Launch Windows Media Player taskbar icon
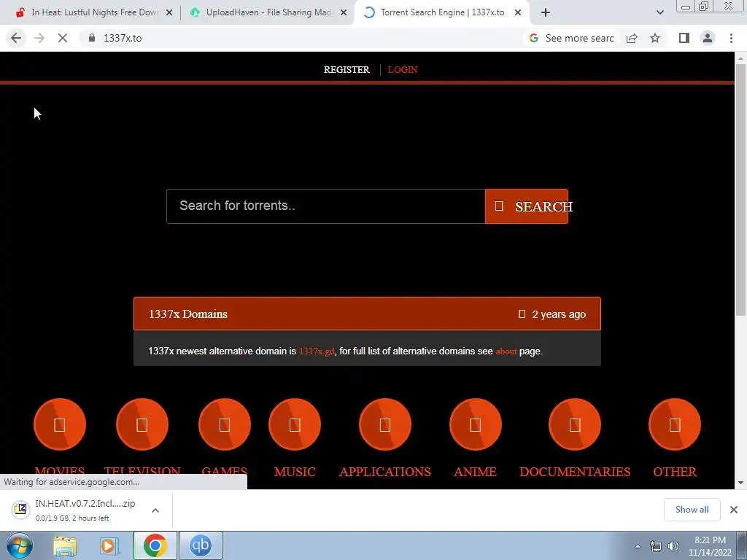Viewport: 747px width, 560px height. pyautogui.click(x=109, y=545)
